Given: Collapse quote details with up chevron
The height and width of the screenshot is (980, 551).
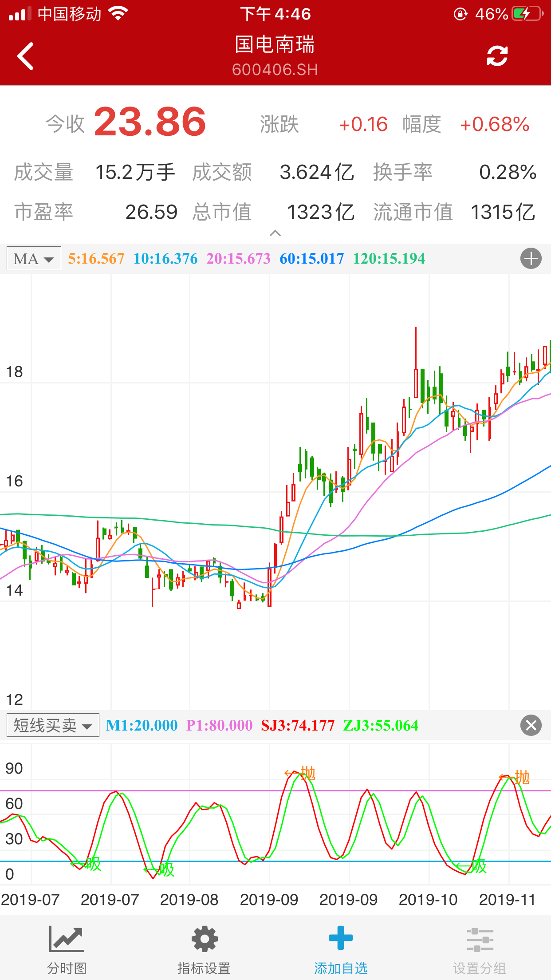Looking at the screenshot, I should coord(275,233).
